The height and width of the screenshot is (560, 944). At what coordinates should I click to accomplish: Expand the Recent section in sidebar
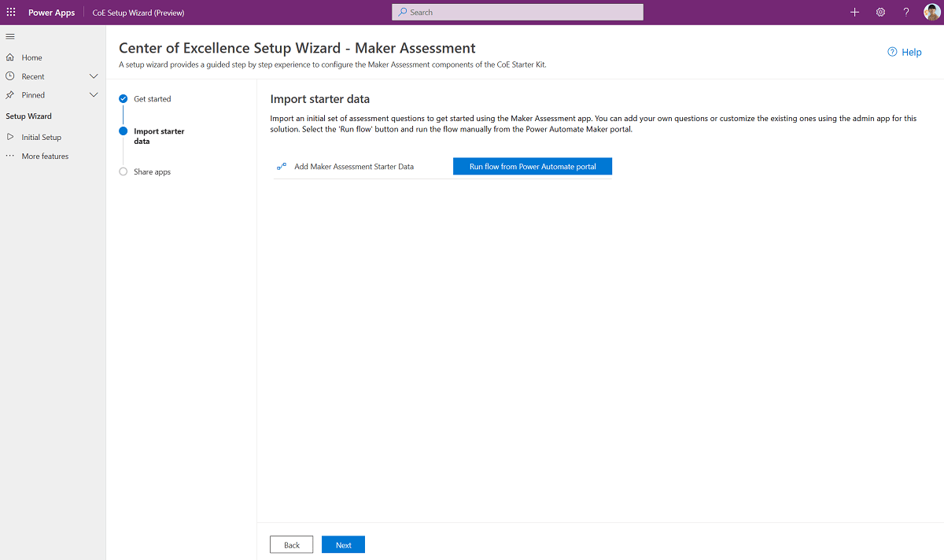[93, 76]
